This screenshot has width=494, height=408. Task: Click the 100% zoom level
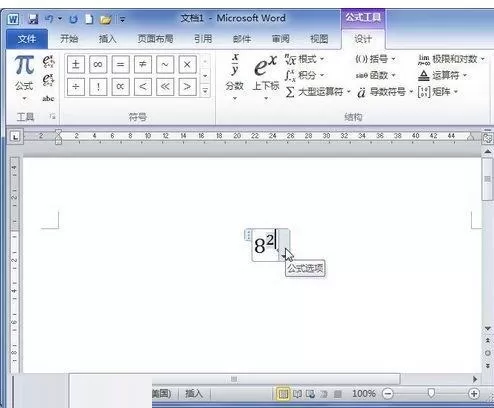(x=364, y=394)
